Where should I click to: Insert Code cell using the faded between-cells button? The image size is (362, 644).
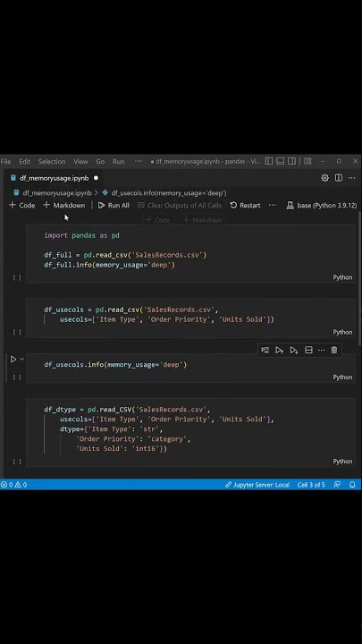pos(158,220)
